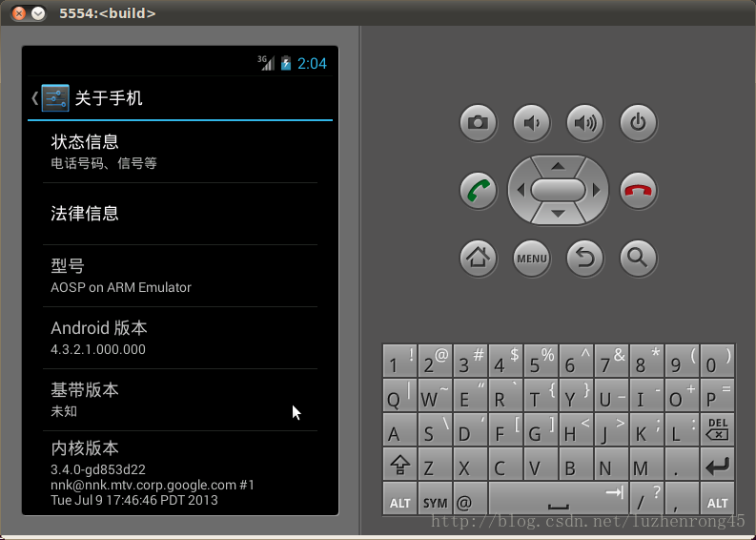Click the B key
756x540 pixels.
click(576, 465)
